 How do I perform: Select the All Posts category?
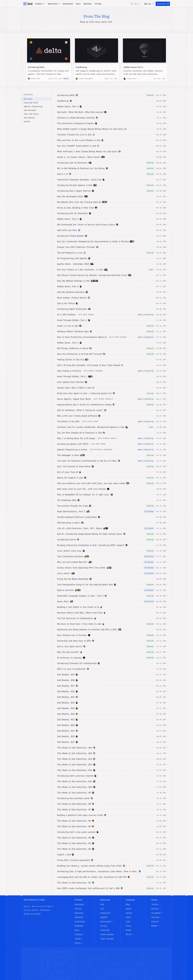pyautogui.click(x=37, y=99)
